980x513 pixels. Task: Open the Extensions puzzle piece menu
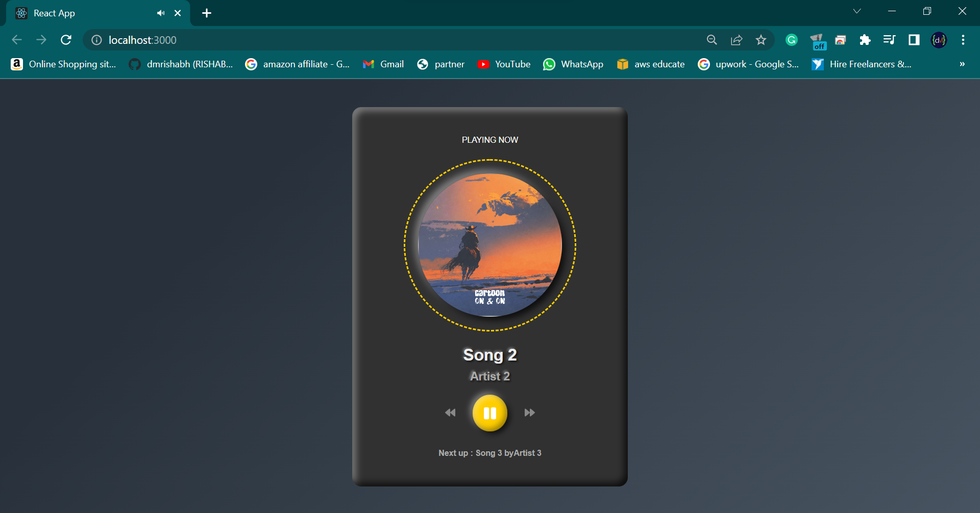tap(865, 40)
